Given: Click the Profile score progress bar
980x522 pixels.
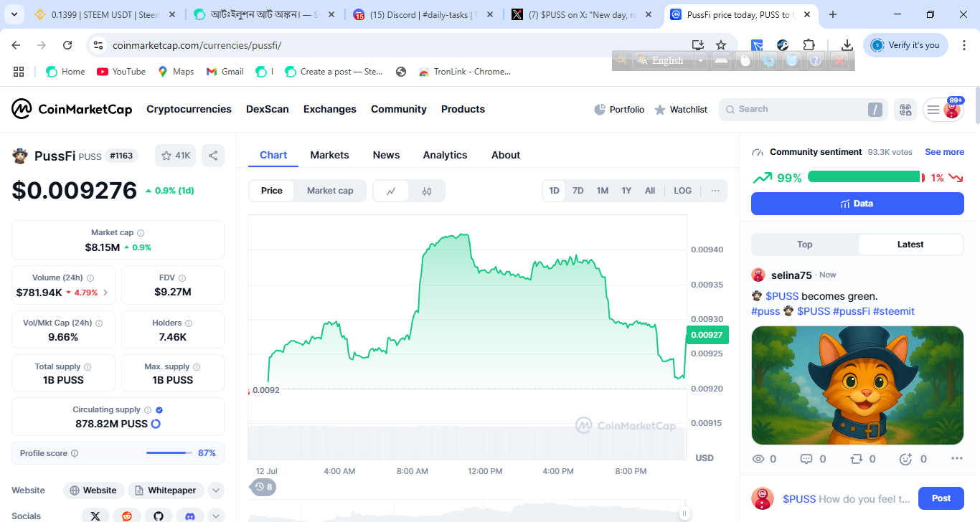Looking at the screenshot, I should (x=169, y=453).
